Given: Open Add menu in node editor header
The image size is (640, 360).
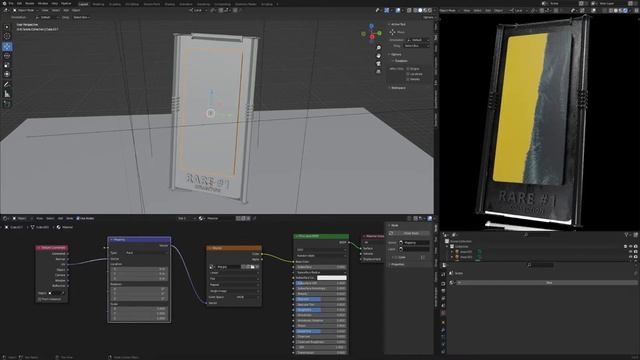Looking at the screenshot, I should (x=60, y=218).
